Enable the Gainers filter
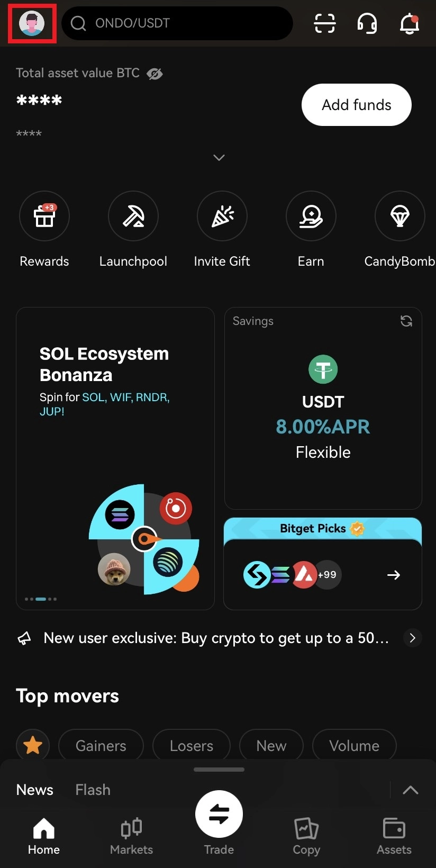 tap(101, 745)
